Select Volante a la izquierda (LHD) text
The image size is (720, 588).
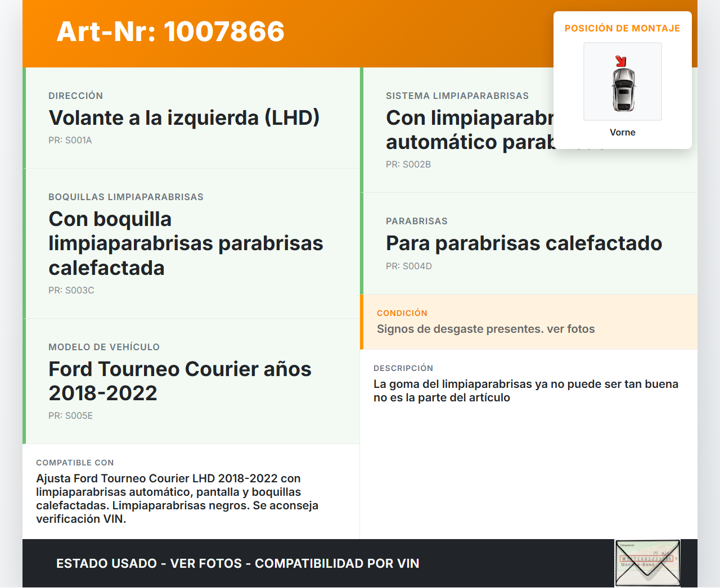point(184,117)
